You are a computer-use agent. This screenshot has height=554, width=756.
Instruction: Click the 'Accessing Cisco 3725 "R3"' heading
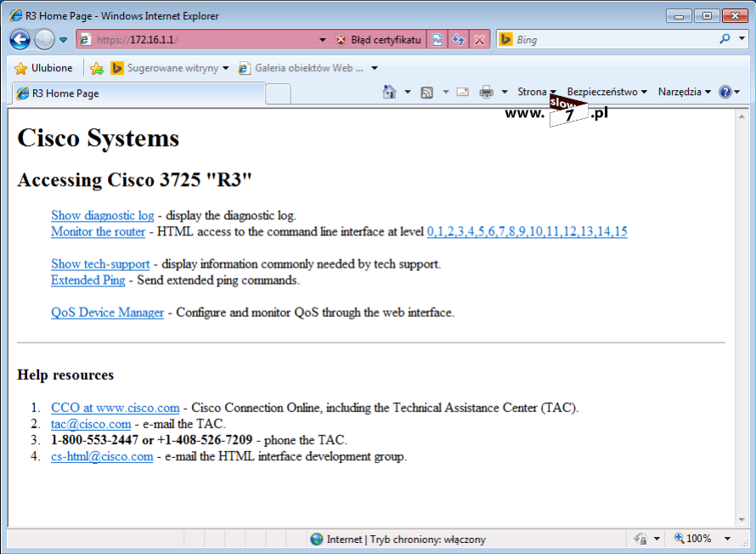(134, 180)
